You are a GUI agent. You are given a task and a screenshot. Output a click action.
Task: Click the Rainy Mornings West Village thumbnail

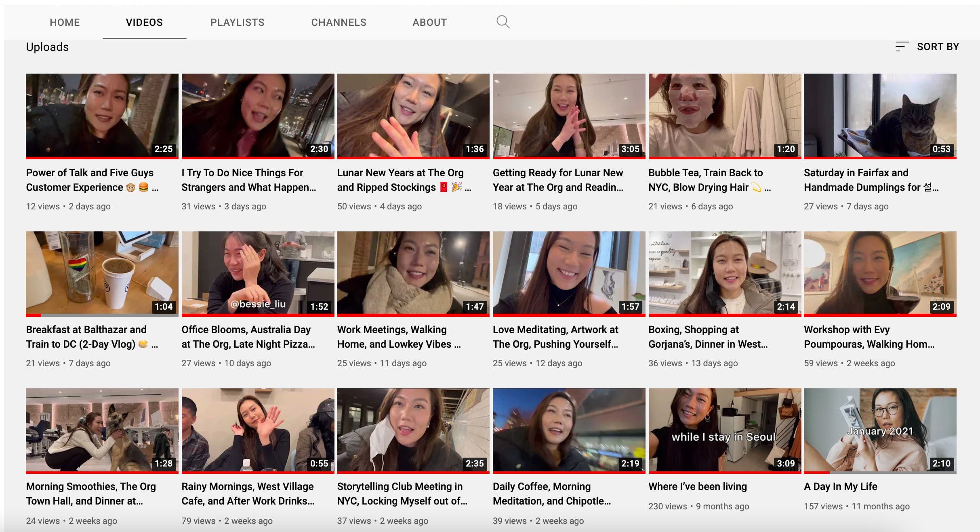(x=258, y=431)
